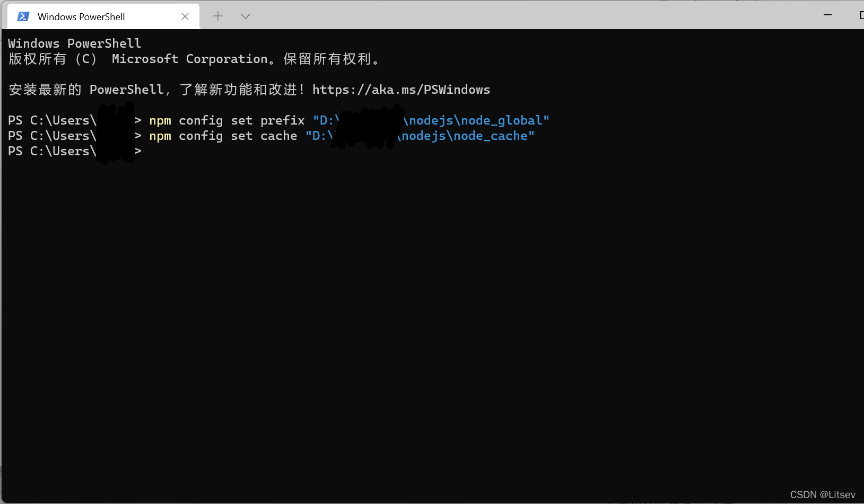Open the link https://aka.ms/PSWindows
The height and width of the screenshot is (504, 864).
tap(401, 90)
